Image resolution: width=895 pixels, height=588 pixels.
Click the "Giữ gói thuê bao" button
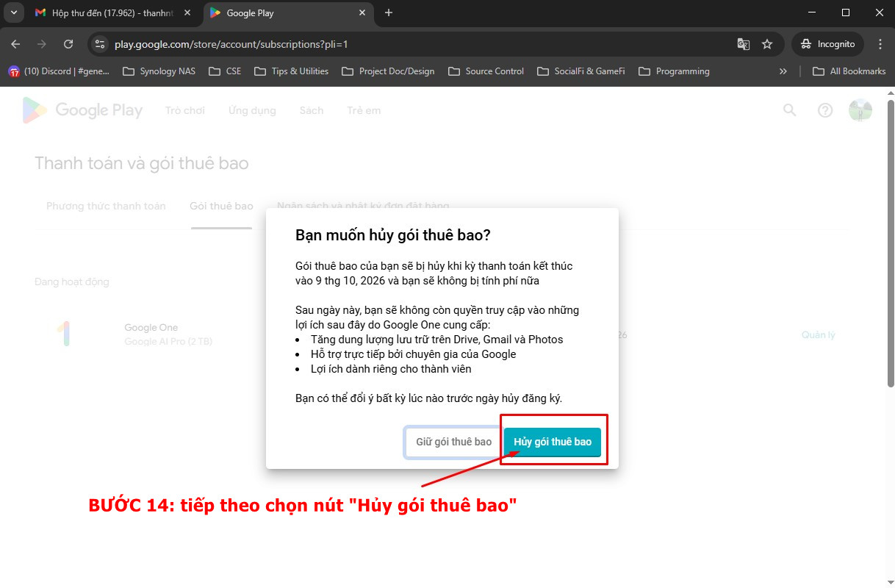pyautogui.click(x=453, y=442)
